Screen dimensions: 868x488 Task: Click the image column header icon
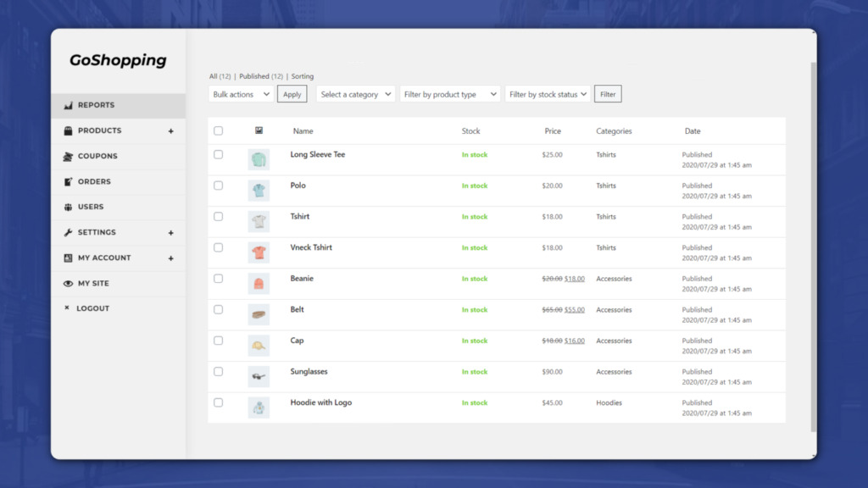click(259, 130)
